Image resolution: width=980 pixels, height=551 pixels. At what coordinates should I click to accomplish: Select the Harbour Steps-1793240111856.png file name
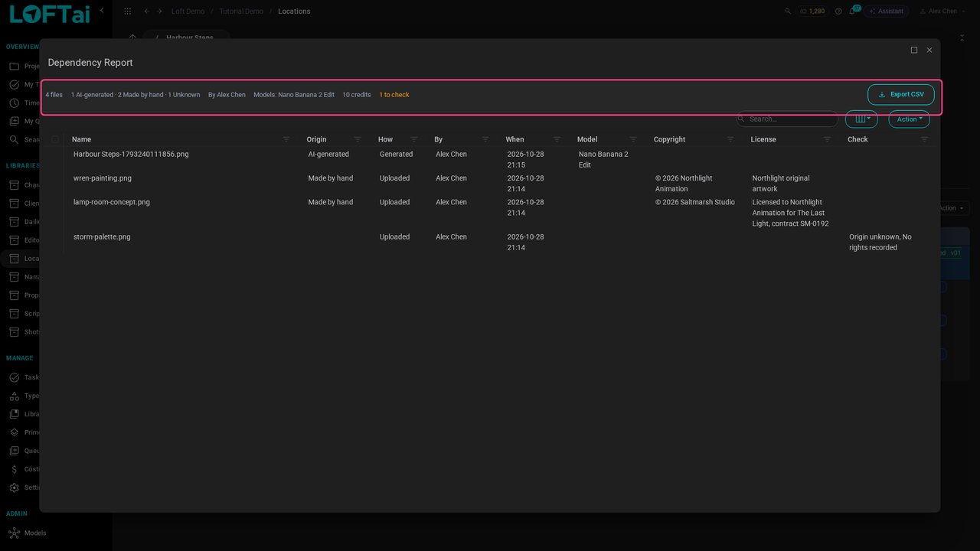131,154
